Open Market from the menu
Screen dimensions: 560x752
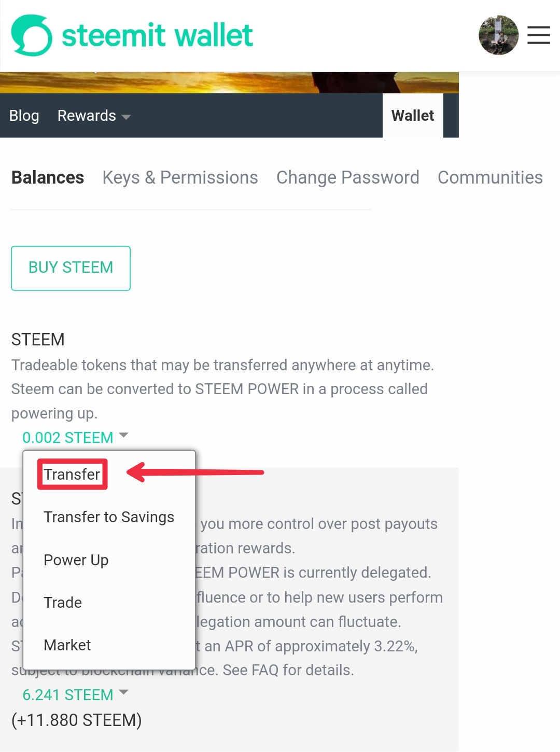[67, 645]
